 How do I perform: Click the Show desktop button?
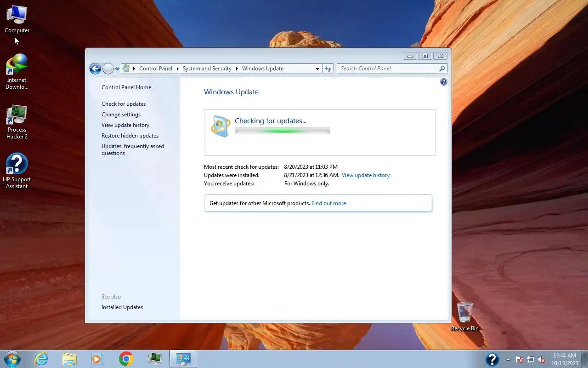pyautogui.click(x=585, y=359)
